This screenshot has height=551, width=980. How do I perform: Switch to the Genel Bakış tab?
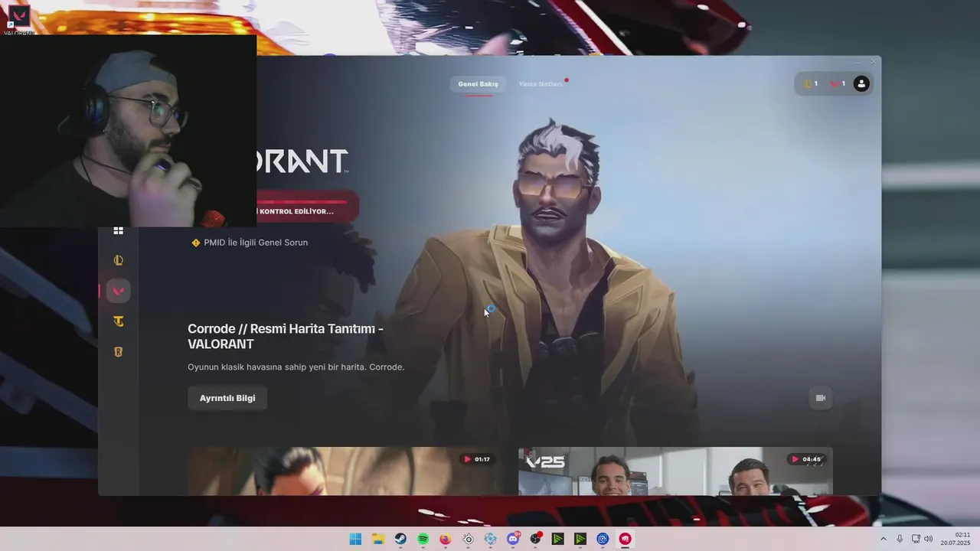click(x=478, y=83)
